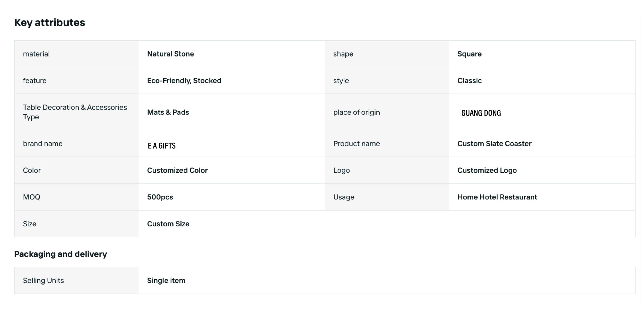Click the Selling Units label cell
Image resolution: width=644 pixels, height=312 pixels.
point(76,281)
